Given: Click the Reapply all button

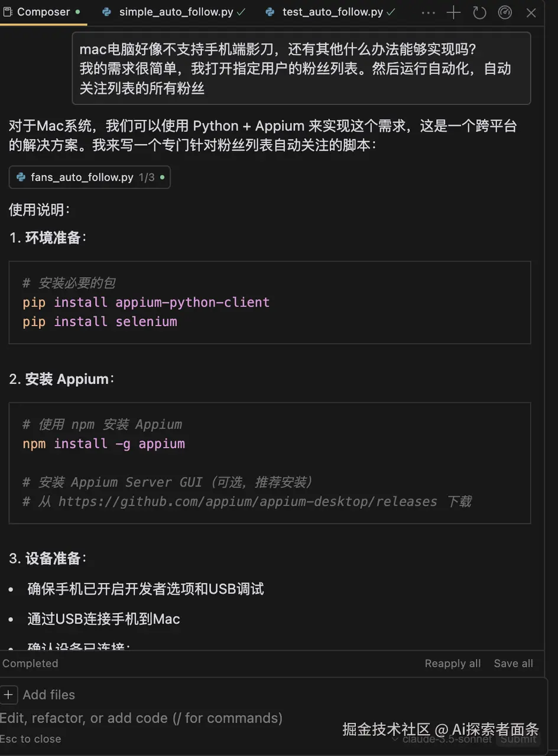Looking at the screenshot, I should (452, 663).
